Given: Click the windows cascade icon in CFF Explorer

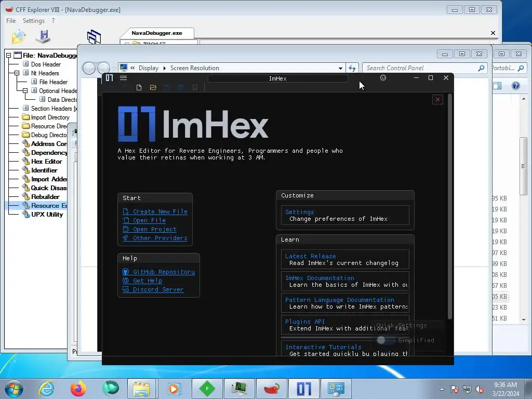Looking at the screenshot, I should pos(94,37).
